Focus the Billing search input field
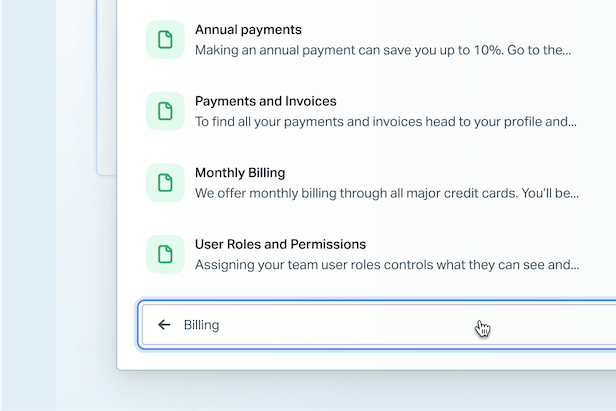Viewport: 616px width, 411px height. (x=378, y=325)
